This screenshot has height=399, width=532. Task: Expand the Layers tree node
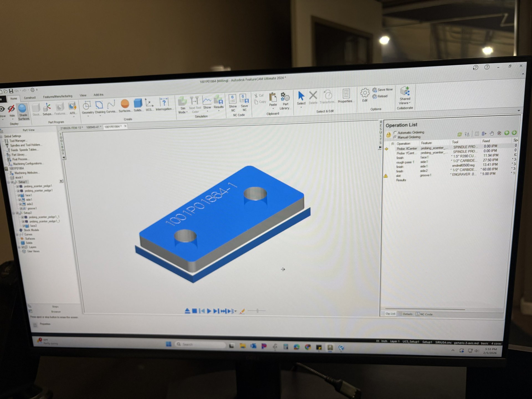[x=19, y=247]
